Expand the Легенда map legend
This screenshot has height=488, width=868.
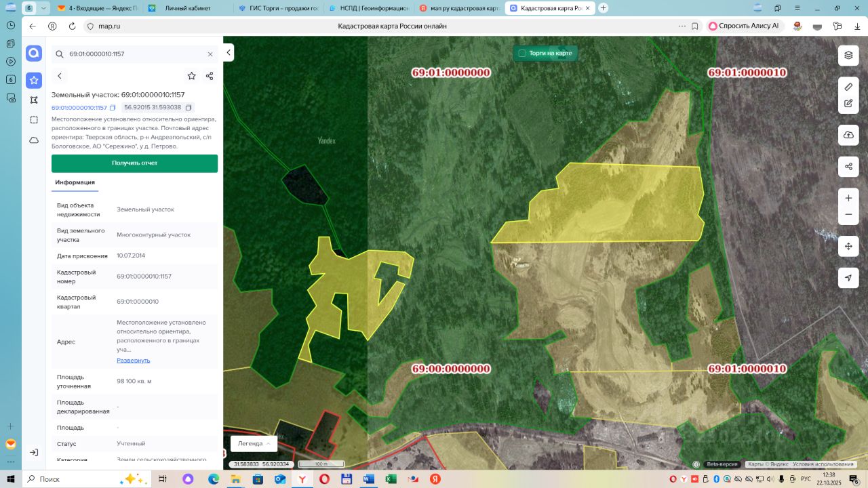(x=254, y=443)
